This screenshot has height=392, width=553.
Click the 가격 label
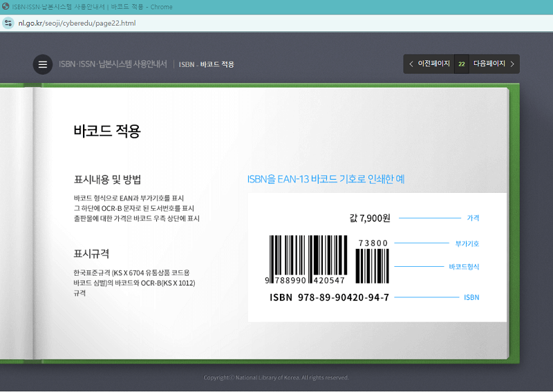point(473,218)
